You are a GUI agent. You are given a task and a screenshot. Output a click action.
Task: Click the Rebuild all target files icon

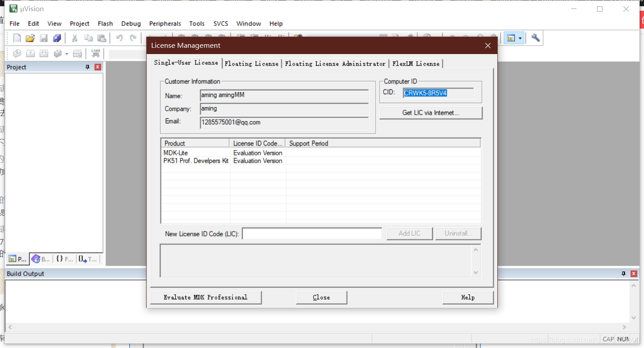coord(43,54)
